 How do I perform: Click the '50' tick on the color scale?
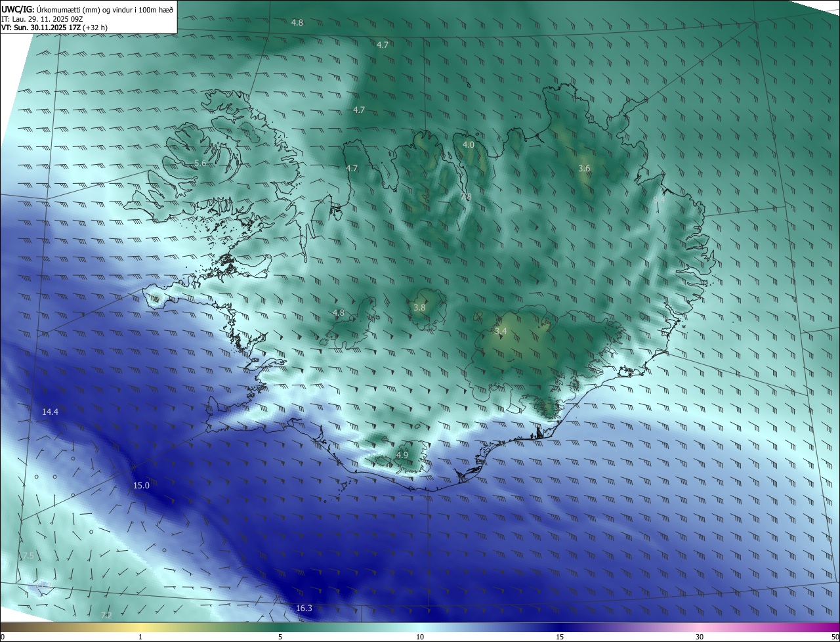(x=835, y=637)
